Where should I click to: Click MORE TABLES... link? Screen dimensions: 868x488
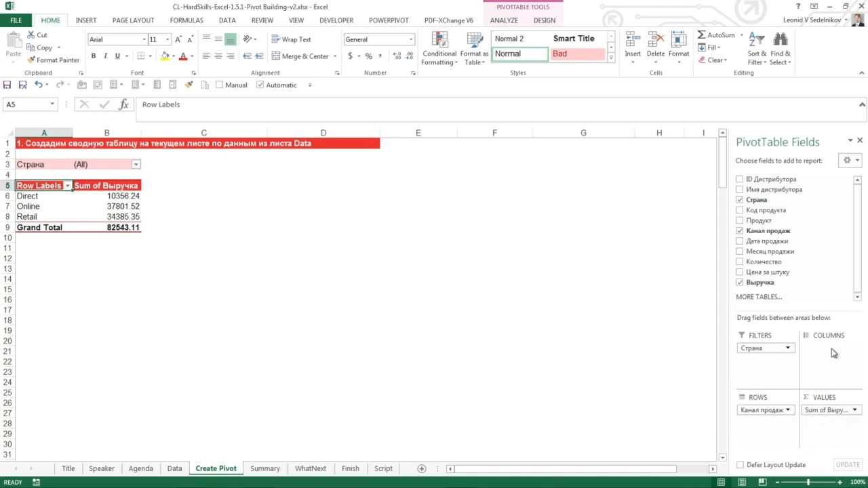[759, 297]
